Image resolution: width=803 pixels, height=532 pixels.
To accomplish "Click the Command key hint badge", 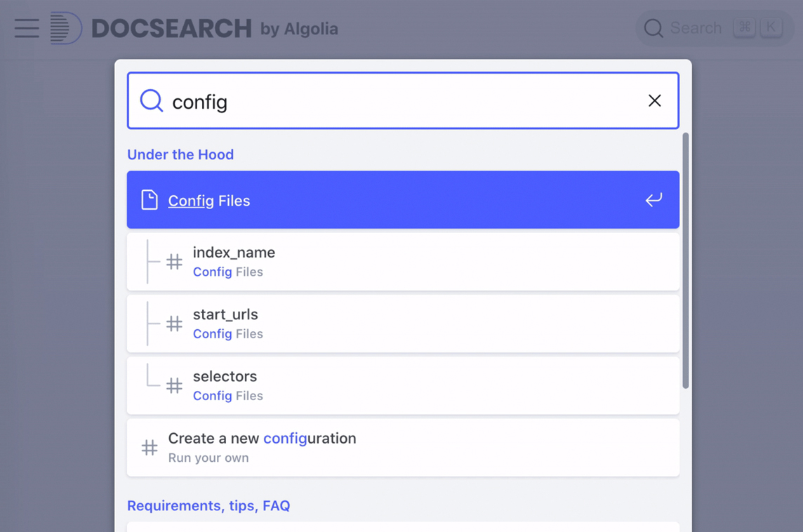I will (x=744, y=27).
